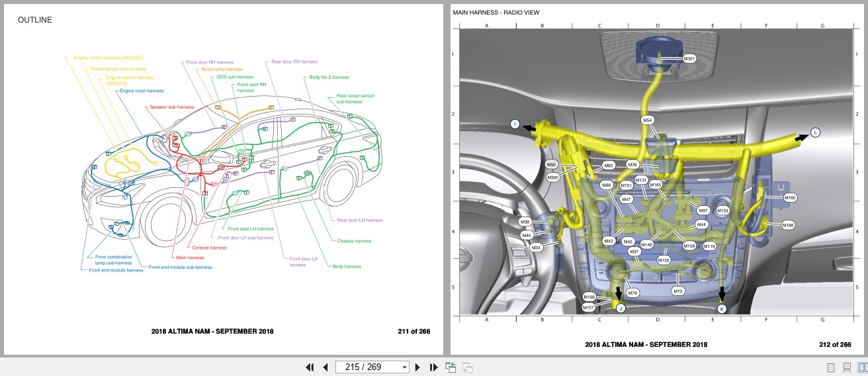
Task: Click the Room lamp harness label
Action: pos(222,69)
